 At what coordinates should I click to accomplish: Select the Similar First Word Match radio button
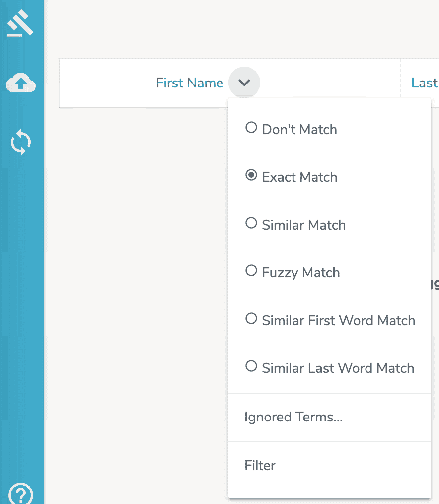click(x=251, y=318)
